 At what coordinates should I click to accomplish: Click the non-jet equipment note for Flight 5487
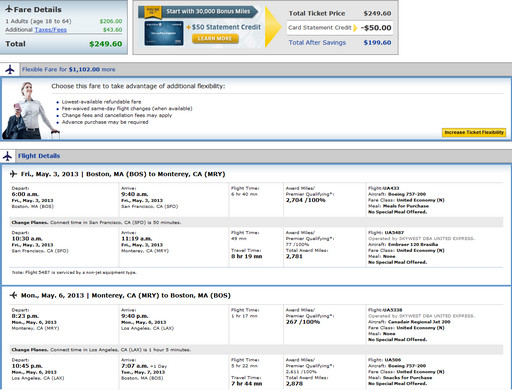coord(74,272)
